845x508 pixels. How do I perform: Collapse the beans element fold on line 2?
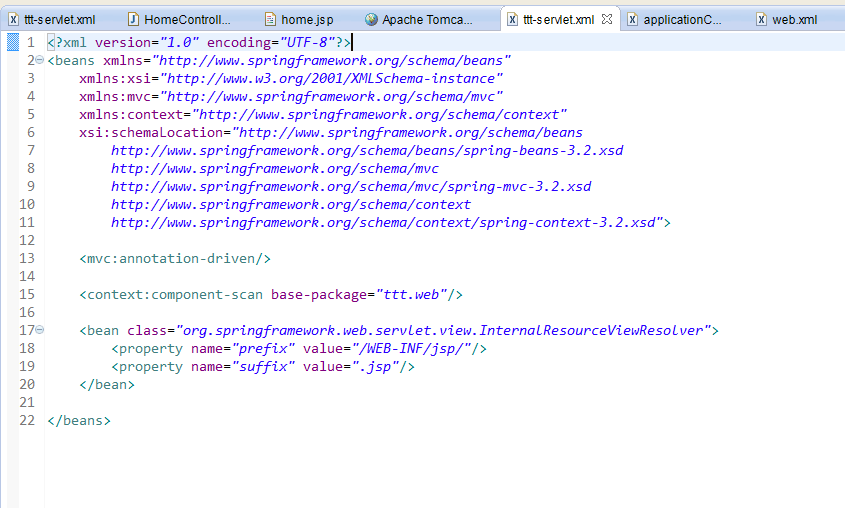pyautogui.click(x=39, y=60)
